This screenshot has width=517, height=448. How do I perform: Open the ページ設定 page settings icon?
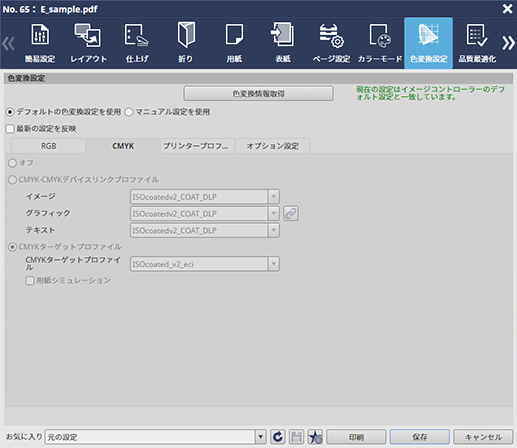pos(331,43)
